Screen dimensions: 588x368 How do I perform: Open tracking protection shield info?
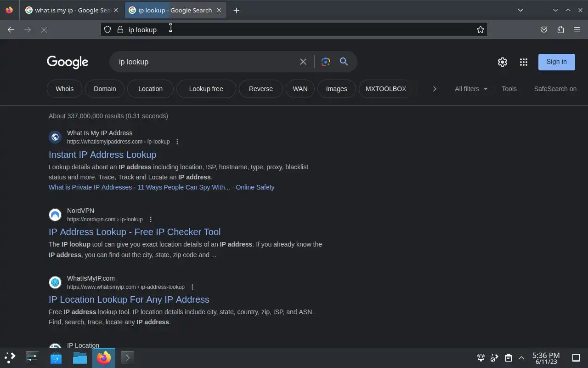107,29
